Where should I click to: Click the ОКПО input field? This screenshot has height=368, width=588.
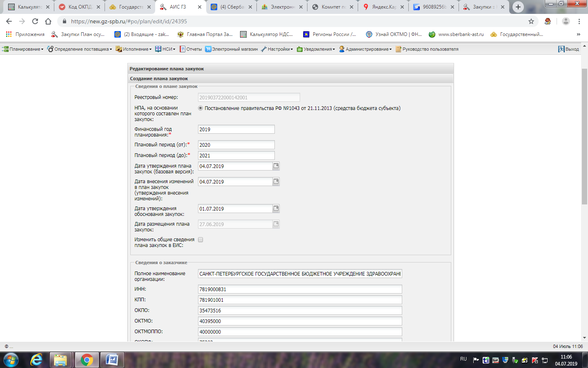click(x=300, y=310)
